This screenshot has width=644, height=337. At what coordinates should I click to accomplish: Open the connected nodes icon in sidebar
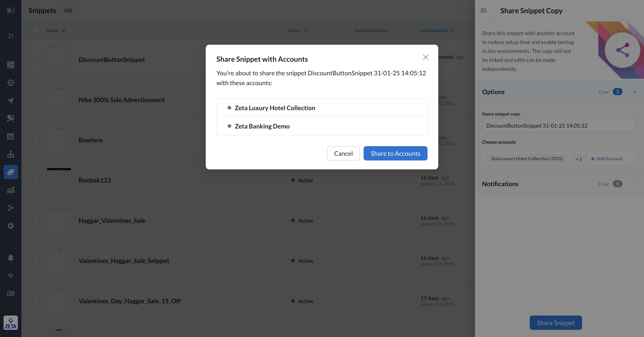pos(11,118)
